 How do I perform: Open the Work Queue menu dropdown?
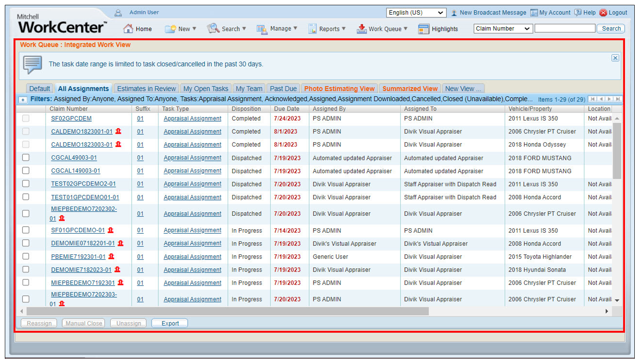405,29
